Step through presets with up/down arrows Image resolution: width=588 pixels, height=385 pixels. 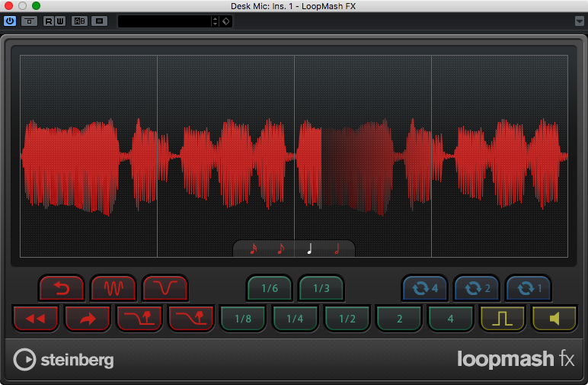coord(215,21)
